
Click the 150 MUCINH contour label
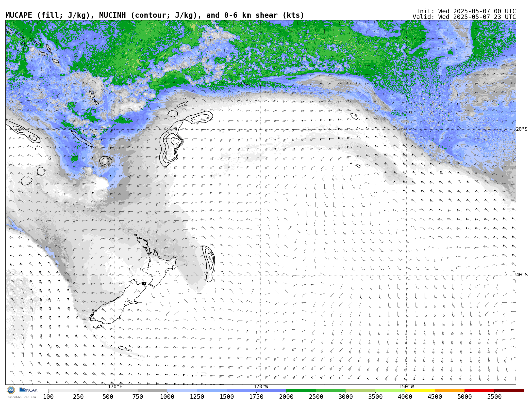(x=177, y=144)
